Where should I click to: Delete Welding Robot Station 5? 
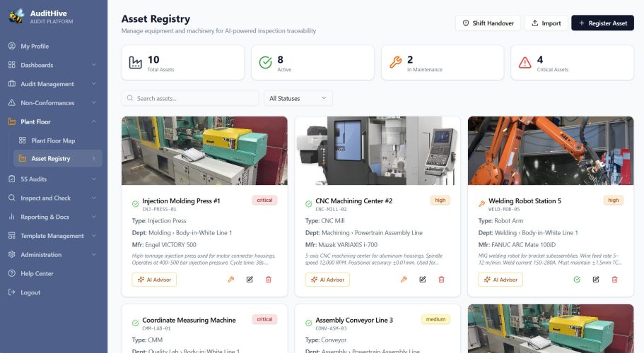point(615,280)
